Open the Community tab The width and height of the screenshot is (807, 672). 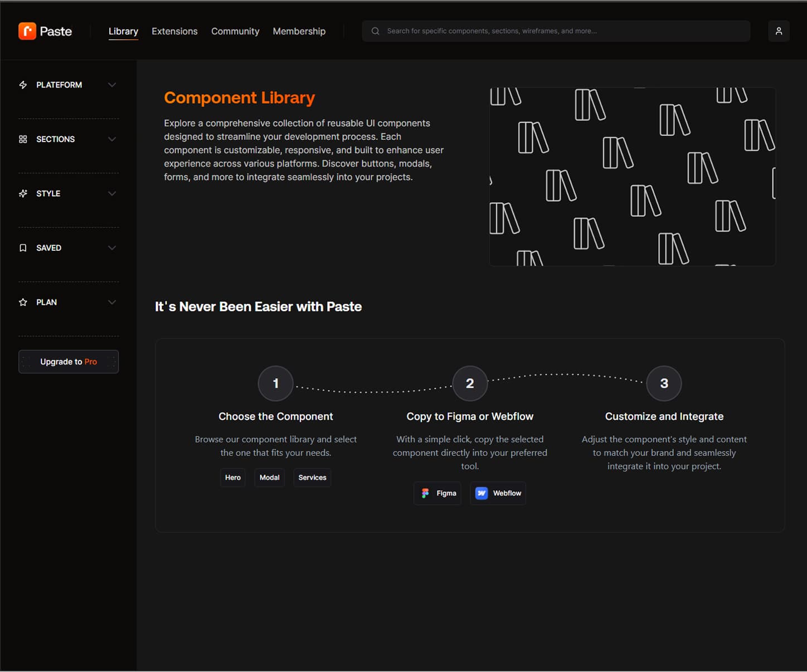[x=235, y=31]
